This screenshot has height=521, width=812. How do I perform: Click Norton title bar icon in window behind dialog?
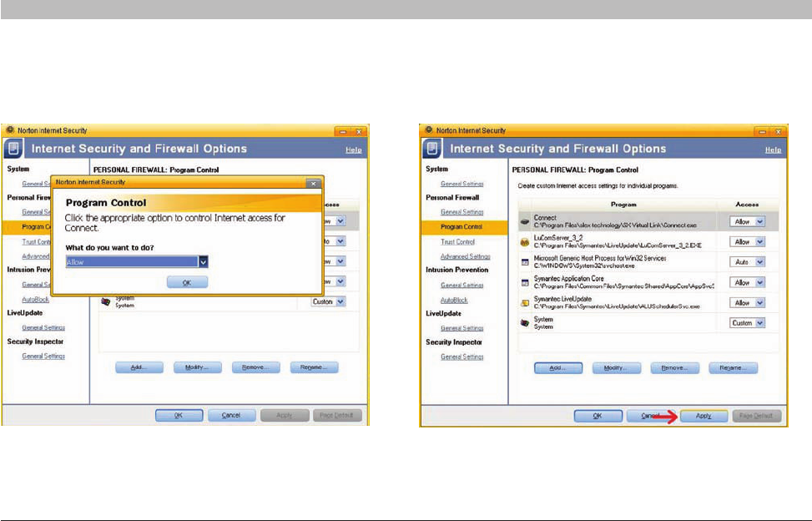[10, 129]
